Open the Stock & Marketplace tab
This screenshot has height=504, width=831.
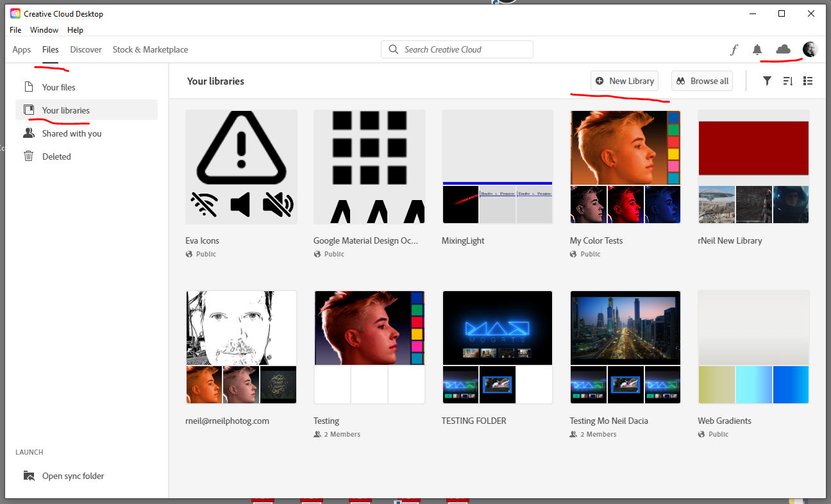coord(150,49)
